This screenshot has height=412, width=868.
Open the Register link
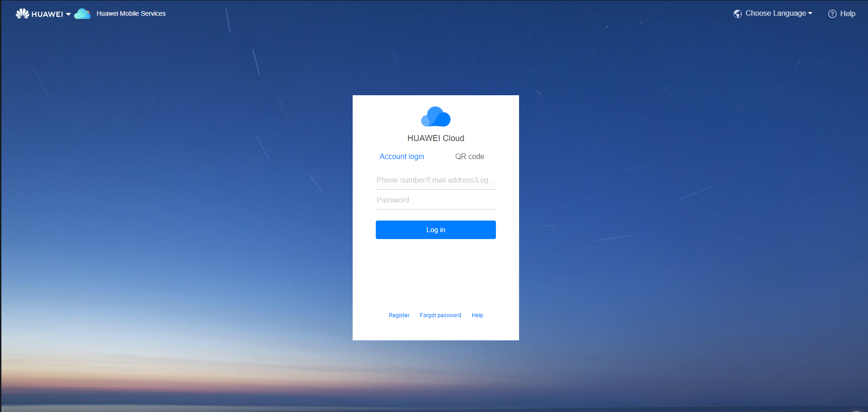(399, 315)
